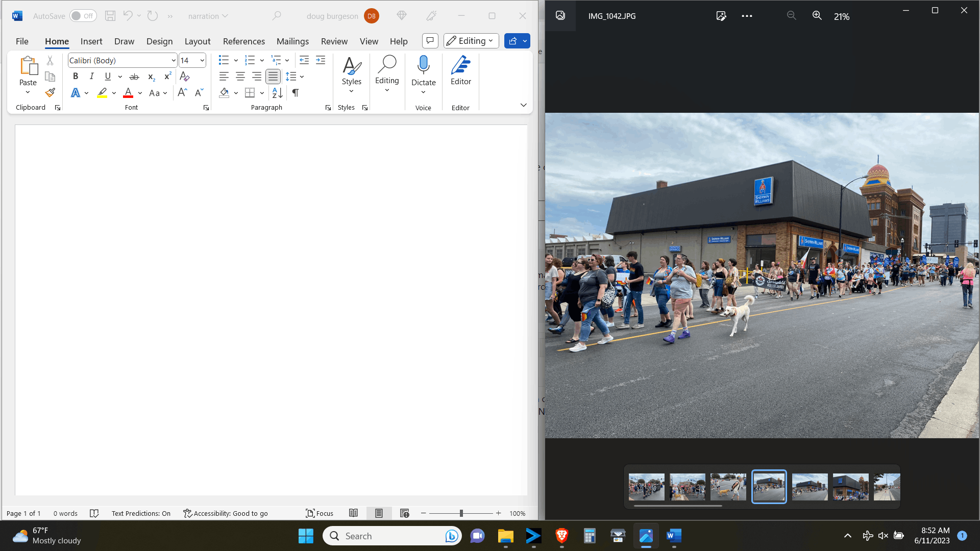Viewport: 980px width, 551px height.
Task: Click the Share button
Action: [x=512, y=41]
